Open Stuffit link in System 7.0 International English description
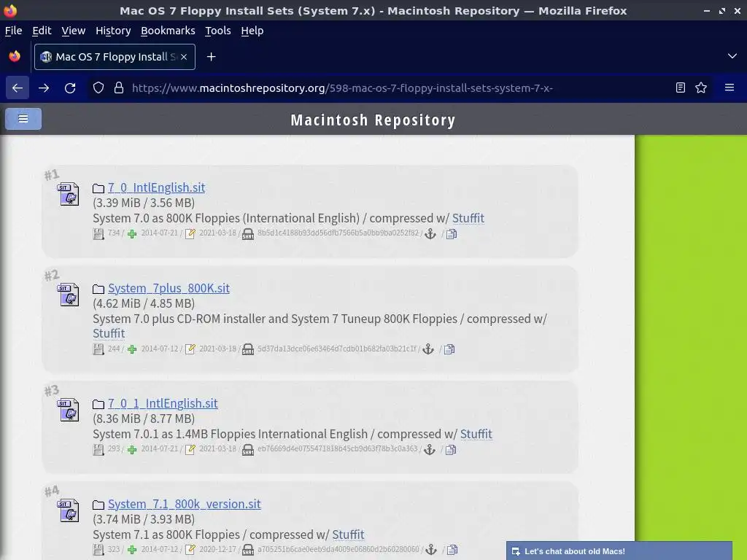747x560 pixels. click(x=468, y=218)
